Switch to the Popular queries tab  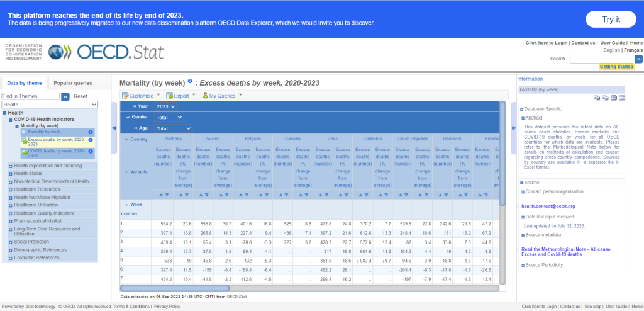click(72, 83)
